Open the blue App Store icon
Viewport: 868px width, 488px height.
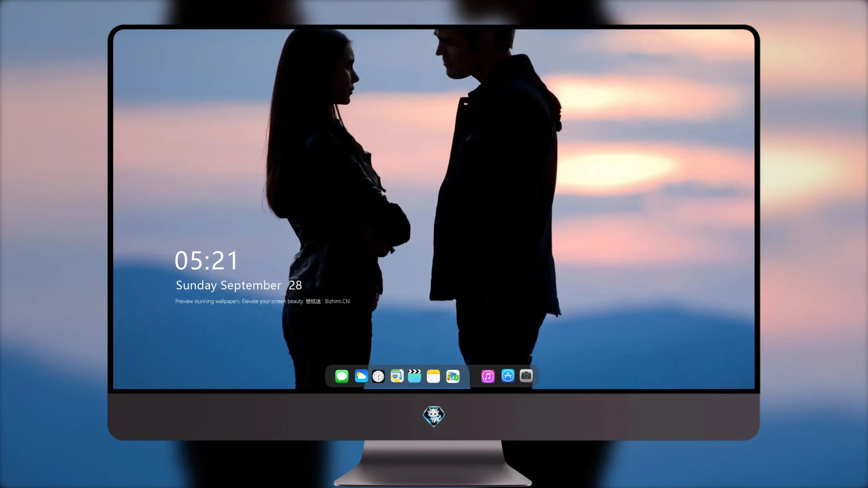point(508,375)
